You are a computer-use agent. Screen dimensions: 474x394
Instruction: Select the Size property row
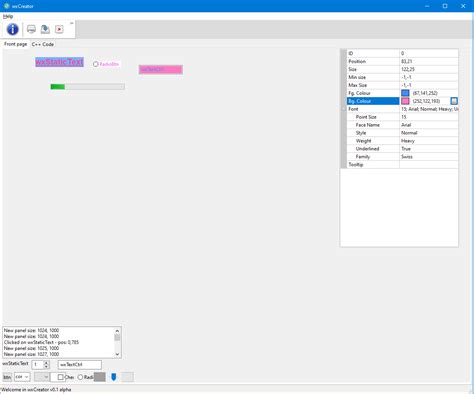coord(403,69)
